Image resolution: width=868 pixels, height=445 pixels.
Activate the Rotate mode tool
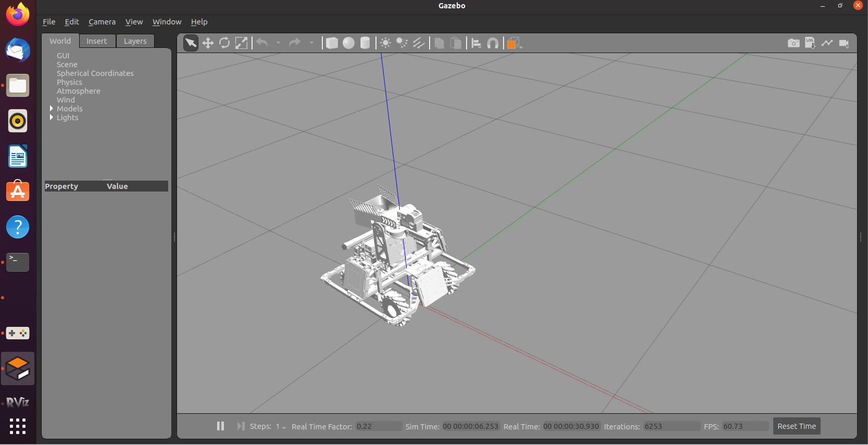point(224,43)
